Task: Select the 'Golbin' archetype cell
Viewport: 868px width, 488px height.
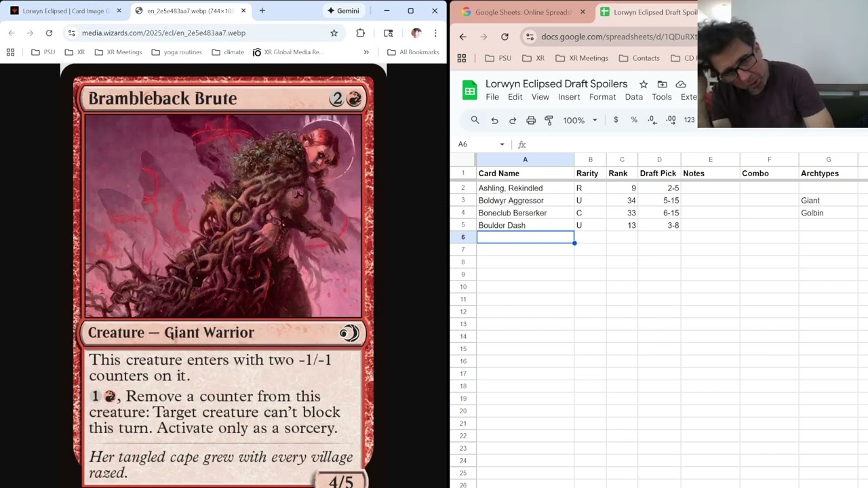Action: click(828, 213)
